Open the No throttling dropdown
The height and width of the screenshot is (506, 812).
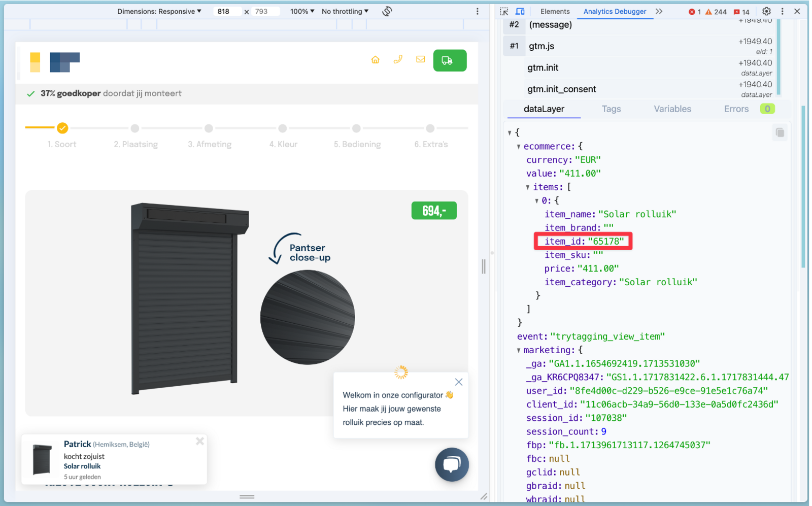click(x=345, y=11)
